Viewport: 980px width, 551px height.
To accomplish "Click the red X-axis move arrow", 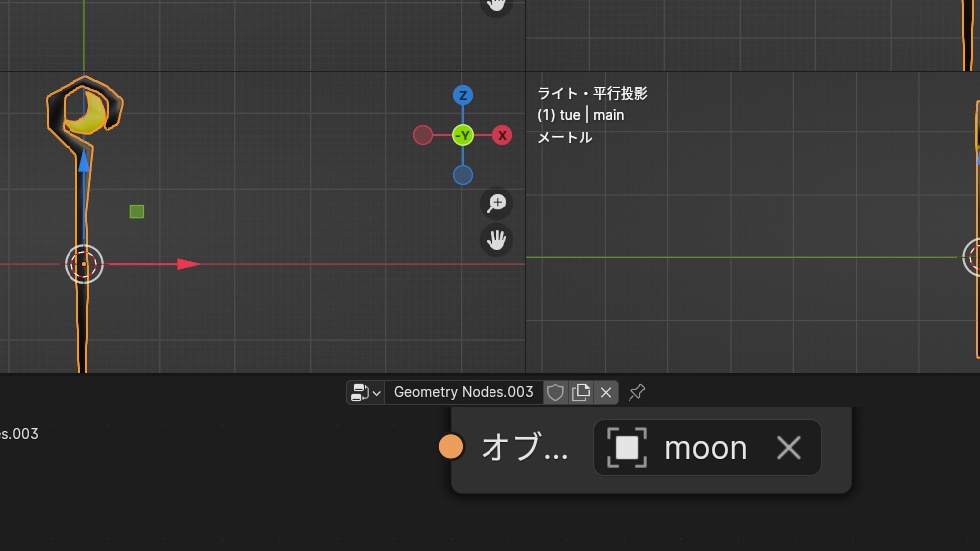I will click(188, 264).
